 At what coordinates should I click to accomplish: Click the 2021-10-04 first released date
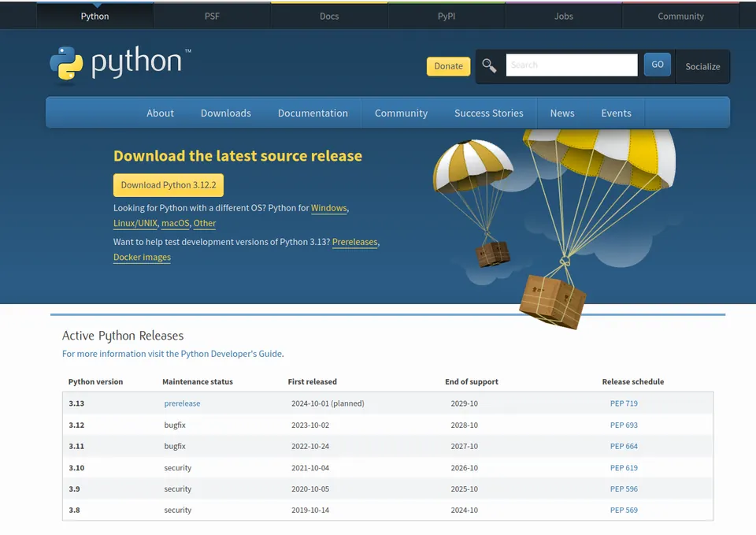click(310, 468)
